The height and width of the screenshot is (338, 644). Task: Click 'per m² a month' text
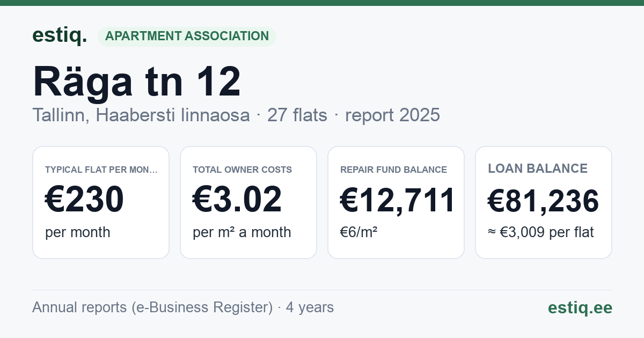(x=242, y=232)
